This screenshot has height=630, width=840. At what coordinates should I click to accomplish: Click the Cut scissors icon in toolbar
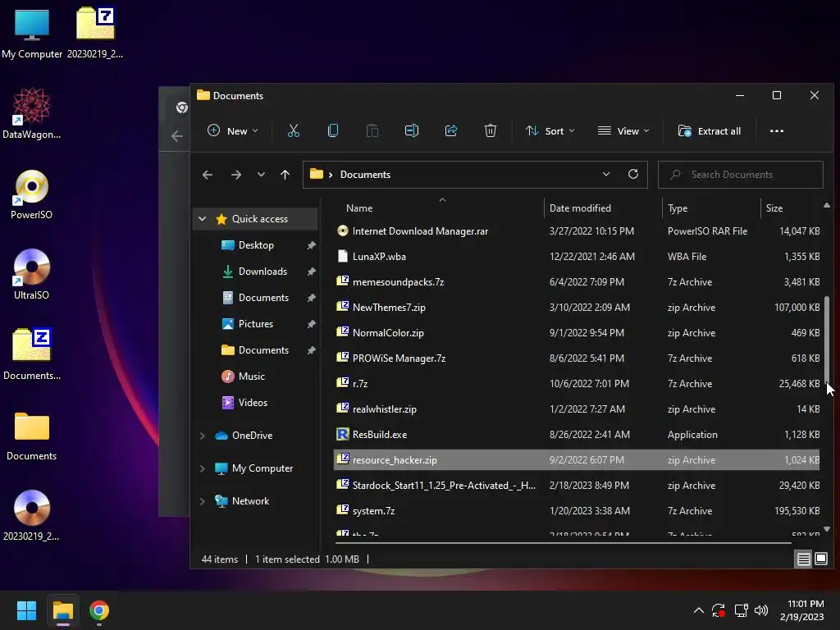tap(294, 130)
